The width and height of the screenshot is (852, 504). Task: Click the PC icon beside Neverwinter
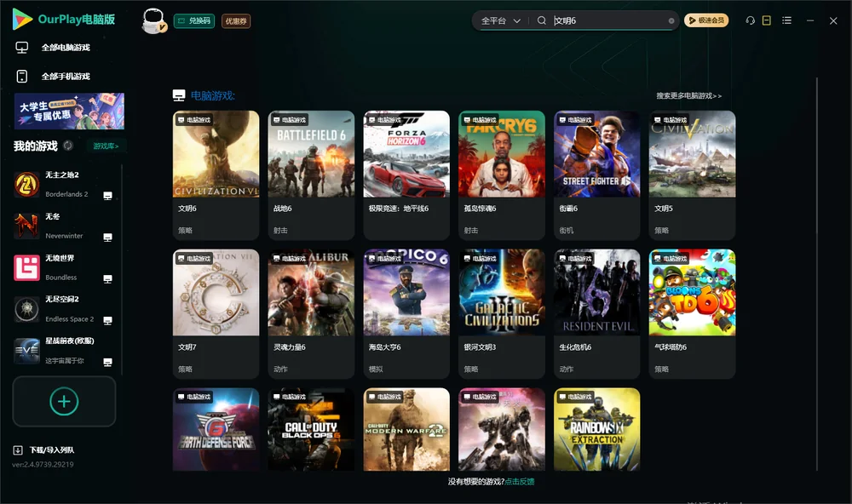107,238
